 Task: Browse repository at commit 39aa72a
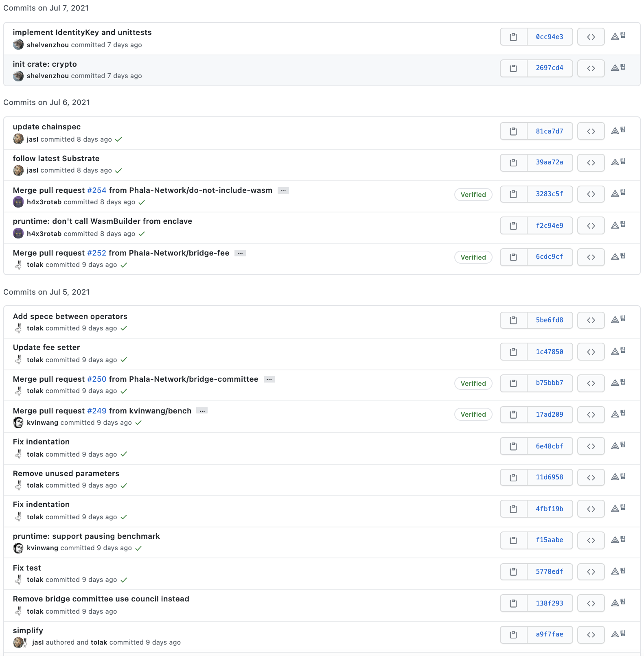pyautogui.click(x=591, y=163)
